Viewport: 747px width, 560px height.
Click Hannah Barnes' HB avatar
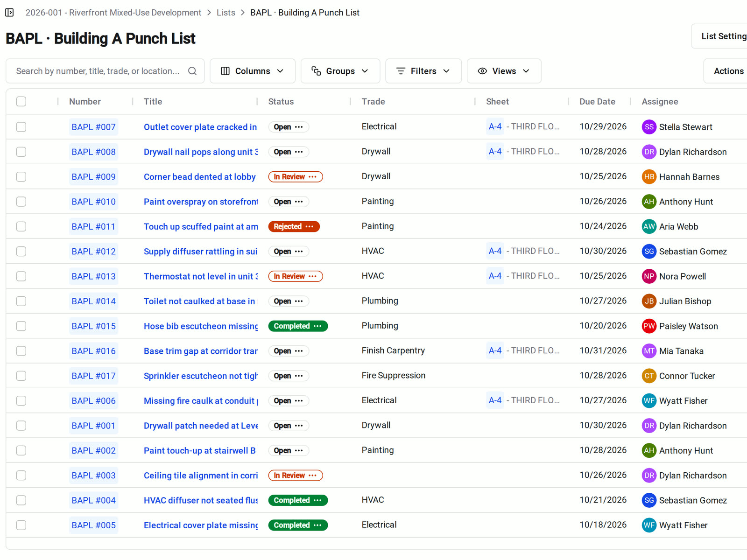[x=649, y=177]
